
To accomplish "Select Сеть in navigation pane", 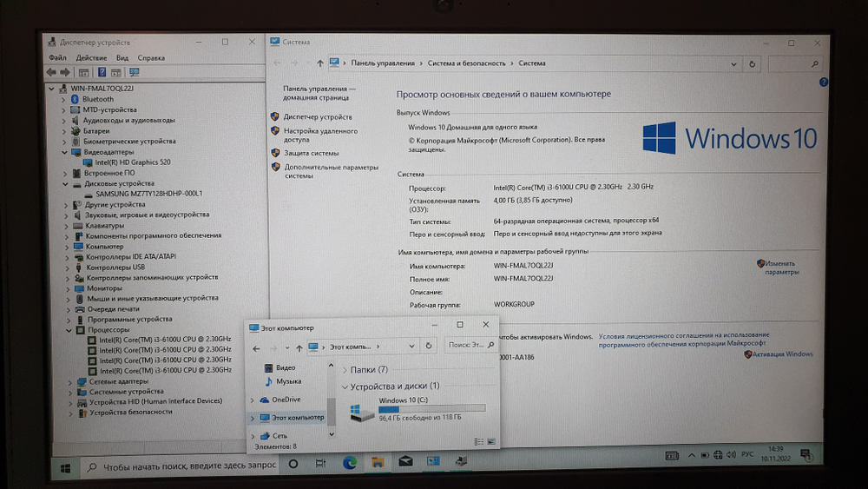I will click(x=279, y=436).
